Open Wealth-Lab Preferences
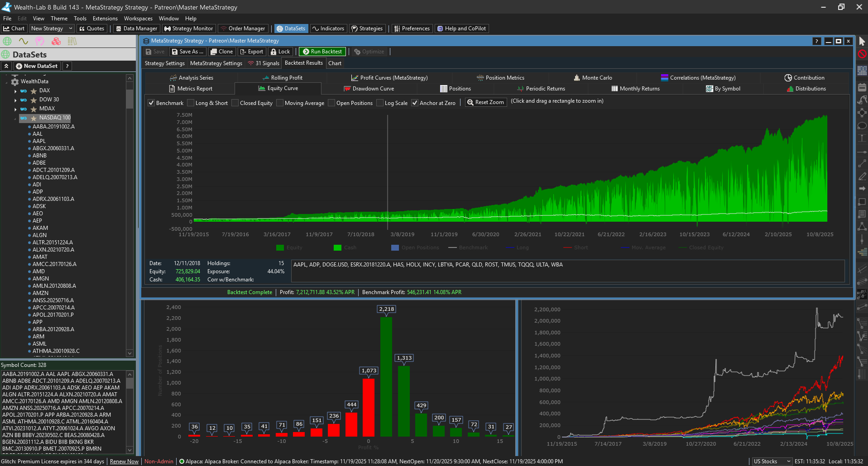Screen dimensions: 868x466 click(412, 28)
